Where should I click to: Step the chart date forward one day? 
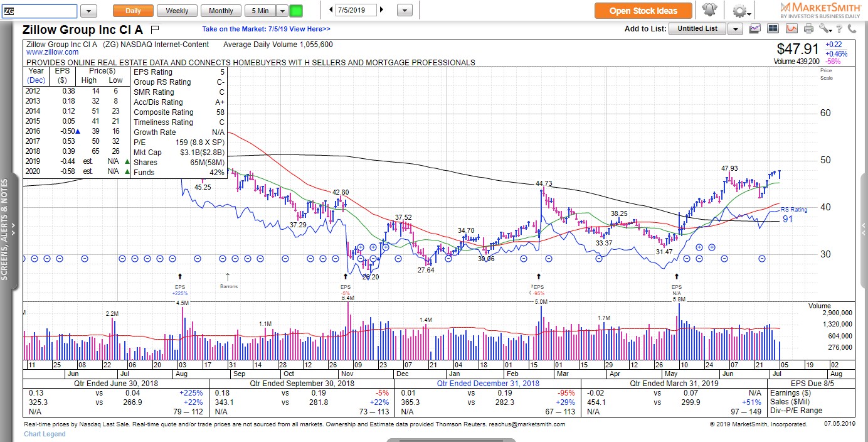pos(382,10)
